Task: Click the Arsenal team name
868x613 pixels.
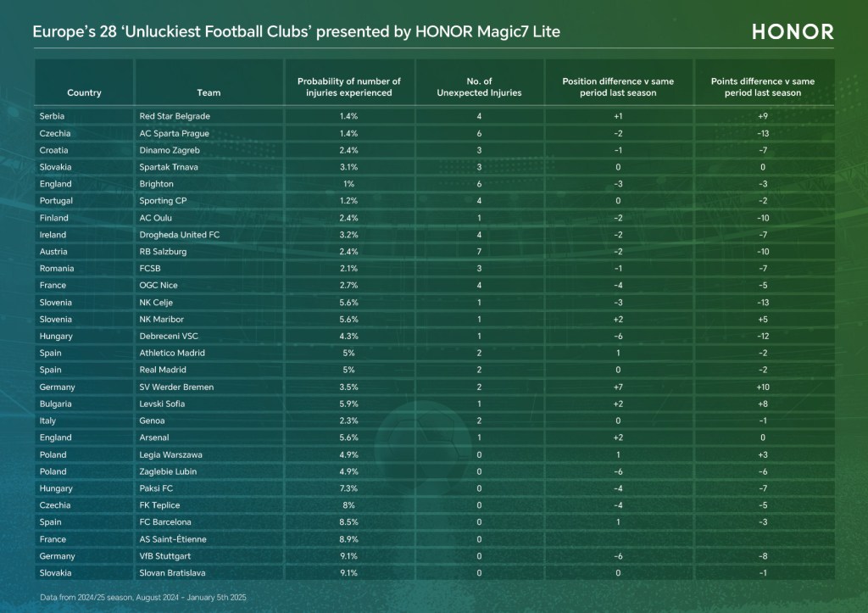Action: pyautogui.click(x=154, y=438)
